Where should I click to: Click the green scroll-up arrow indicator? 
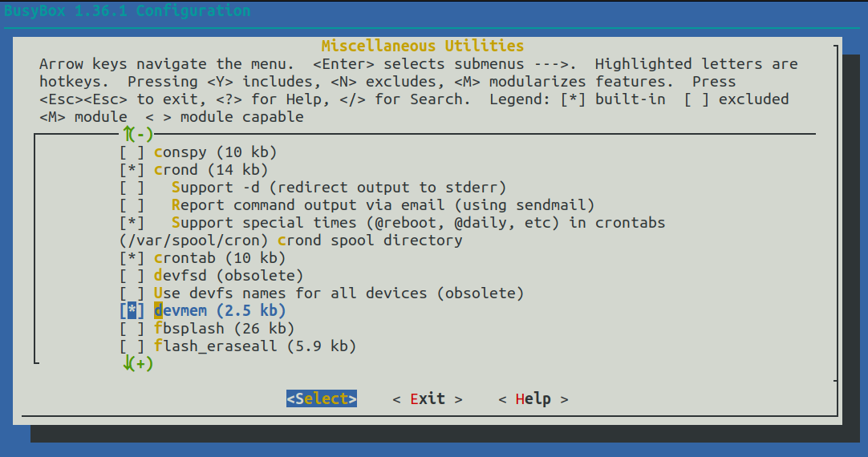tap(137, 134)
